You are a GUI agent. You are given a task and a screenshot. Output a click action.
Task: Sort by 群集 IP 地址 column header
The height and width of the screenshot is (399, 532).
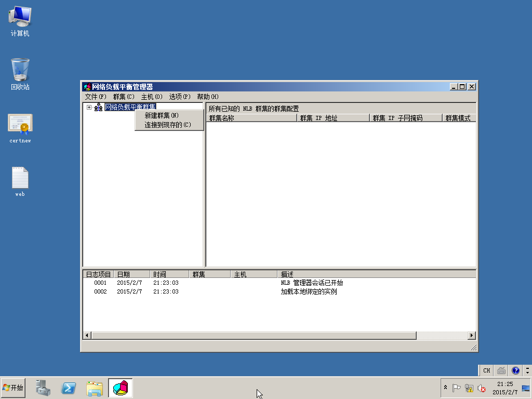click(x=333, y=118)
